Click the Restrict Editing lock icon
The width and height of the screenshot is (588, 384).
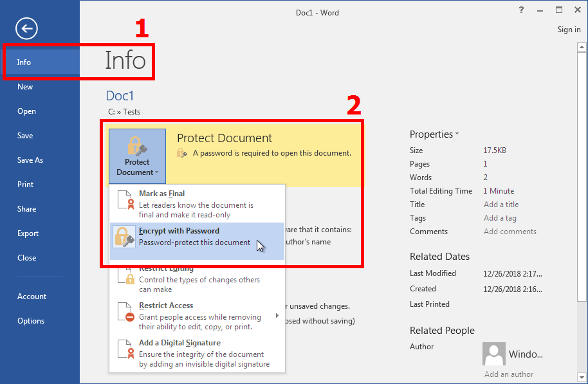(125, 277)
